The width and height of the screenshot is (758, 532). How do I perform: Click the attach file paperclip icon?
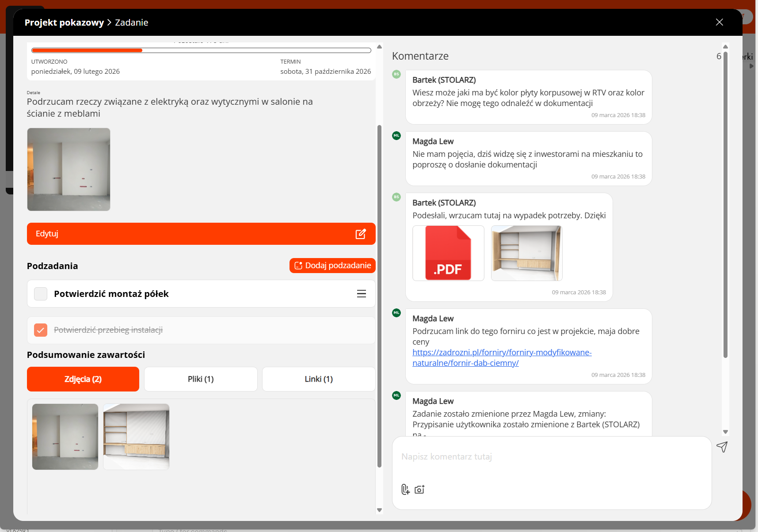(405, 489)
